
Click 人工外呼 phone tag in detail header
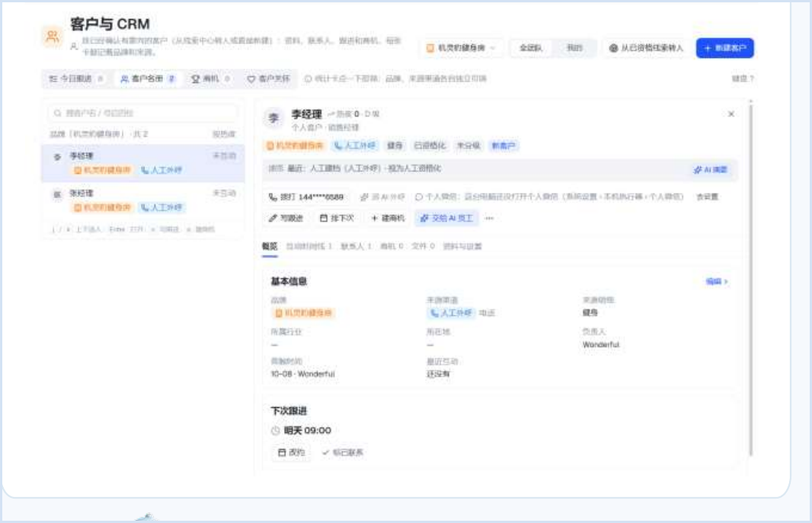click(355, 146)
